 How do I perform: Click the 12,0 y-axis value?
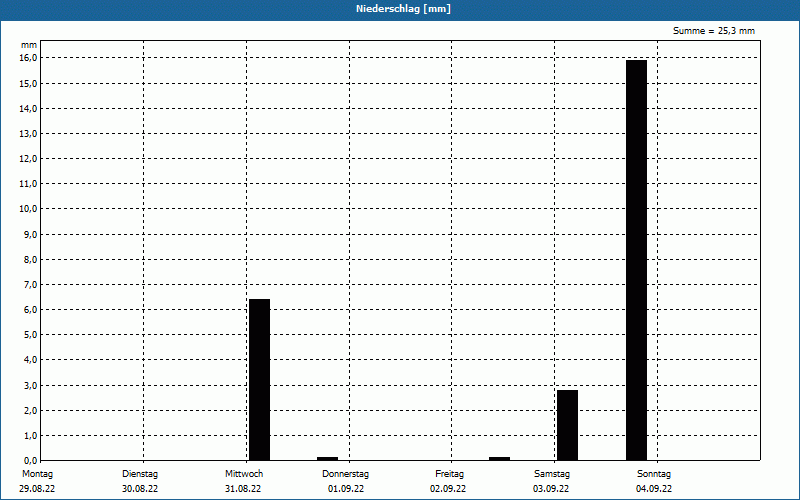pyautogui.click(x=28, y=159)
